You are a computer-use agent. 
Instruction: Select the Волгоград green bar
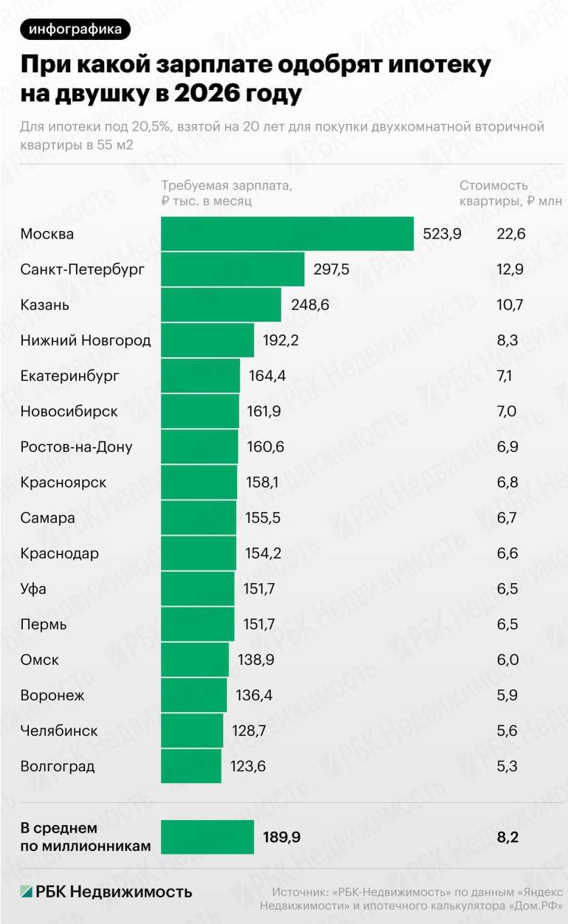tap(191, 766)
